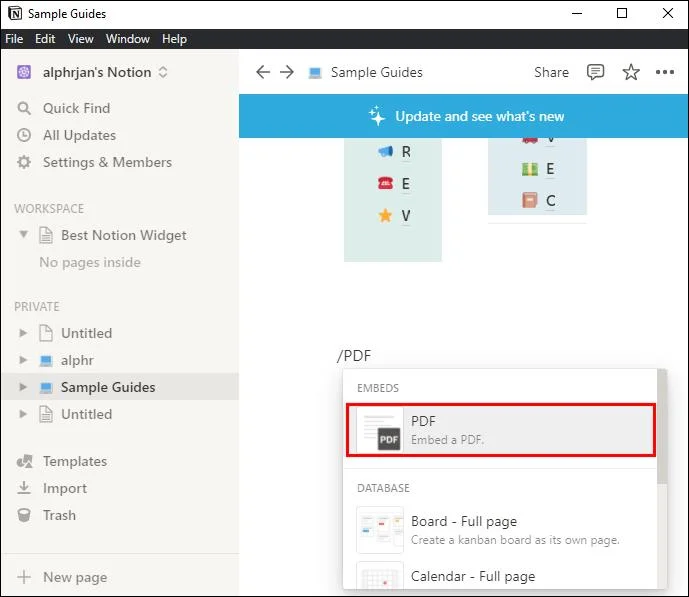
Task: Click the Best Notion Widget page icon
Action: coord(46,235)
